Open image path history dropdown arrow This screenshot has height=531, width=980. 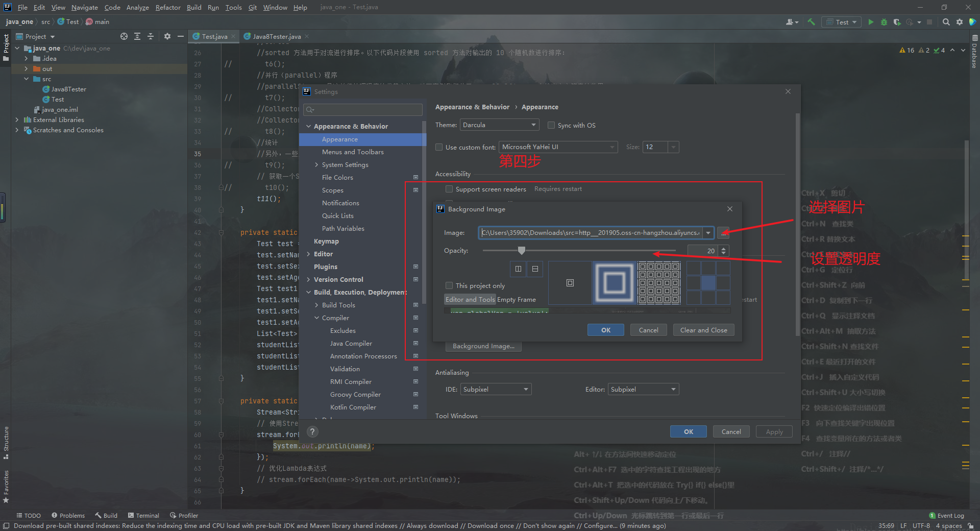[x=708, y=233]
